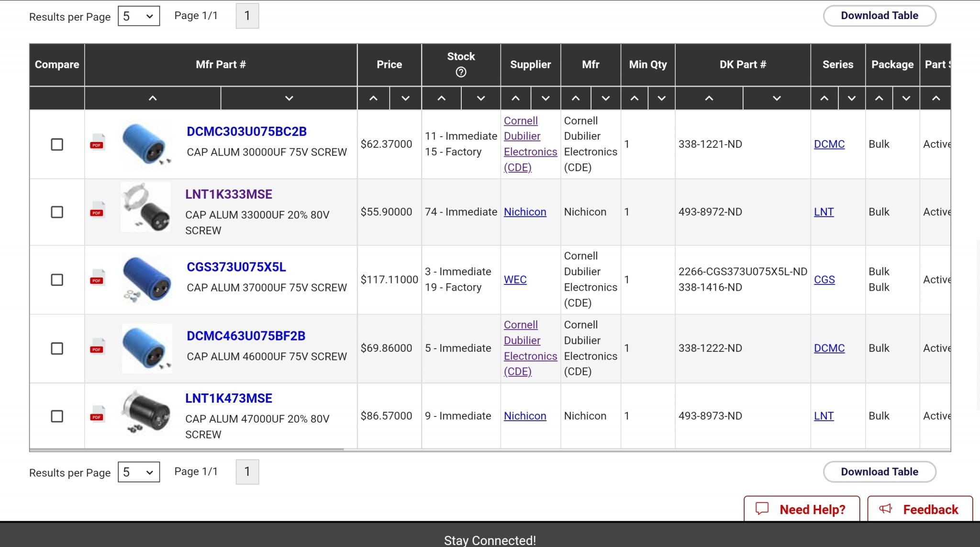Open DCMC series link for 338-1222-ND

pyautogui.click(x=829, y=348)
